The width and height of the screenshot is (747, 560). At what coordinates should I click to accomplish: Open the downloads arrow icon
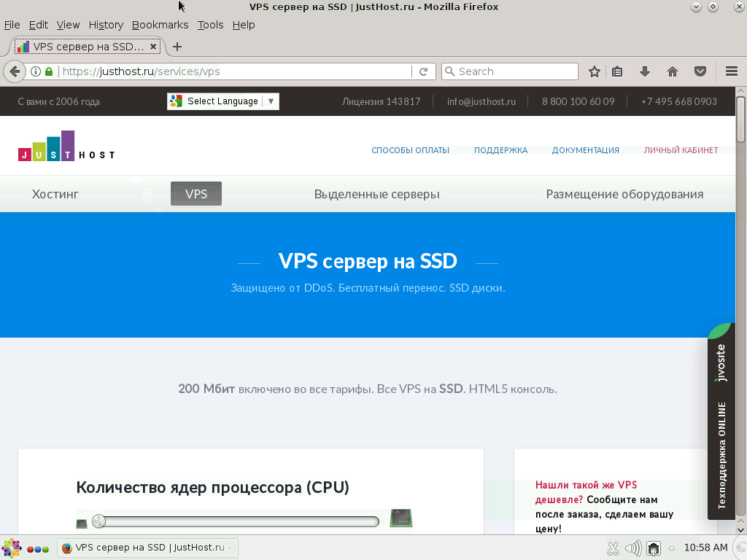pos(645,71)
